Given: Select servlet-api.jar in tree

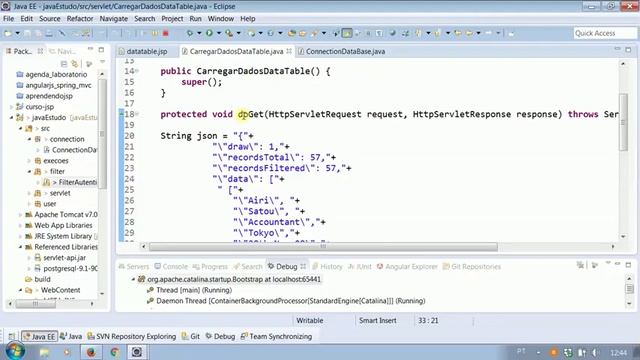Looking at the screenshot, I should click(x=60, y=258).
